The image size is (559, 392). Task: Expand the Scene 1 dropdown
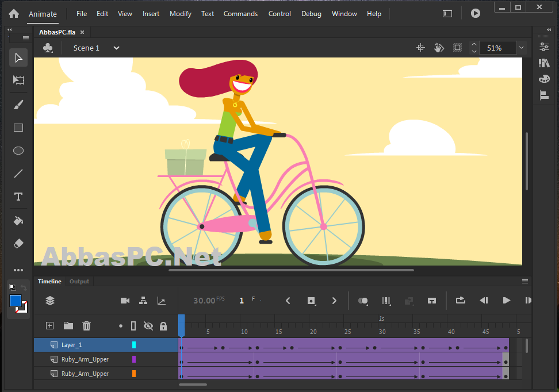coord(116,48)
